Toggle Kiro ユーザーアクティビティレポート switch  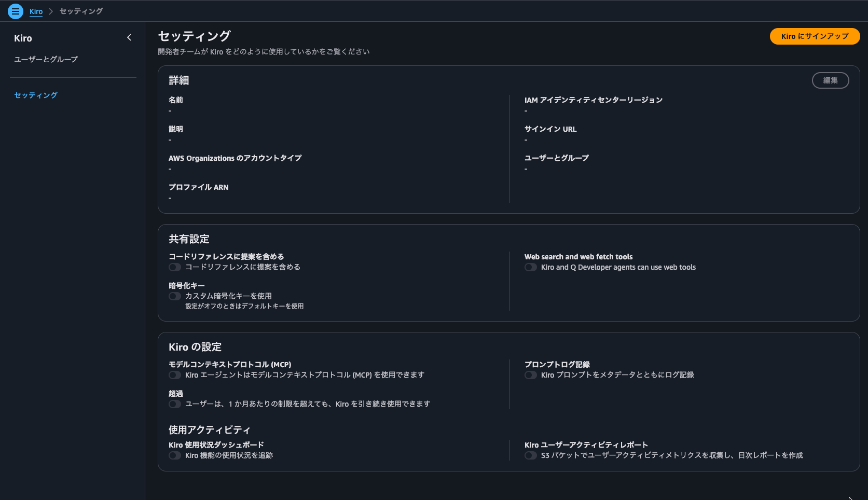(531, 455)
